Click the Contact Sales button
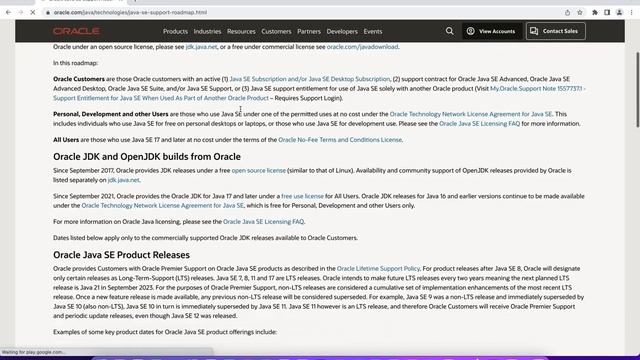Viewport: 640px width, 360px height. [556, 31]
